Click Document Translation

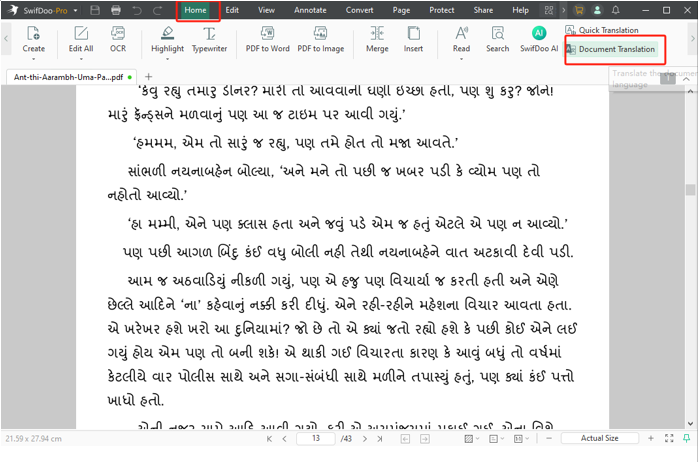click(612, 49)
